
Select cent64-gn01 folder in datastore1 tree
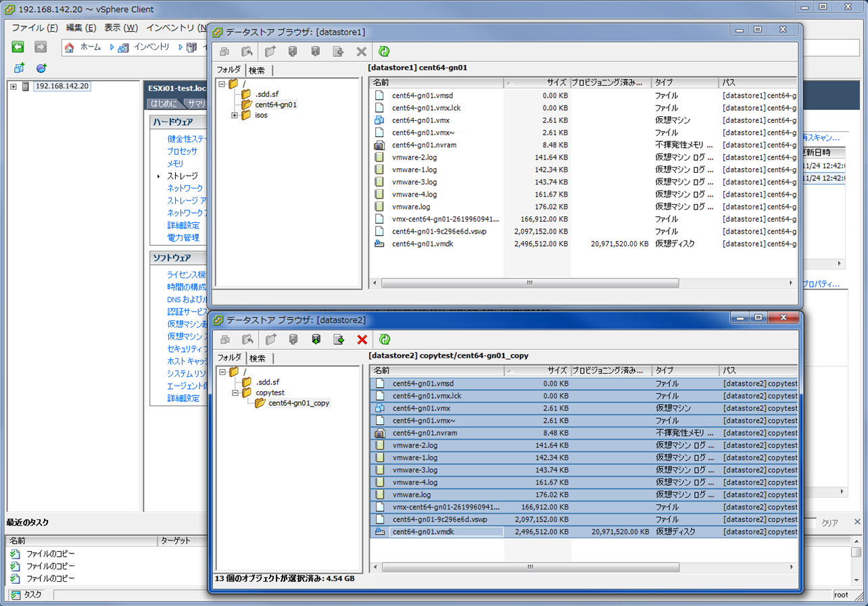[276, 105]
